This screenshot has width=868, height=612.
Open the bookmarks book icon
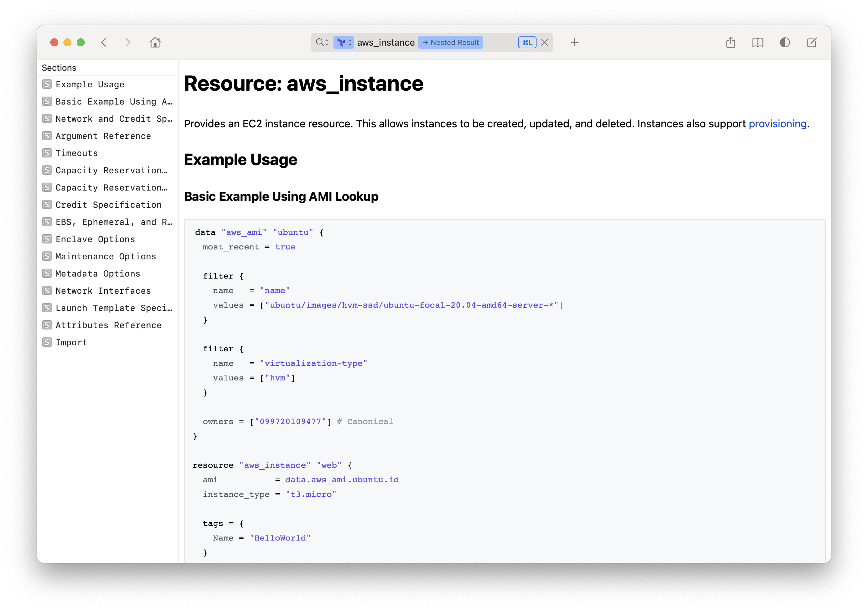point(758,42)
